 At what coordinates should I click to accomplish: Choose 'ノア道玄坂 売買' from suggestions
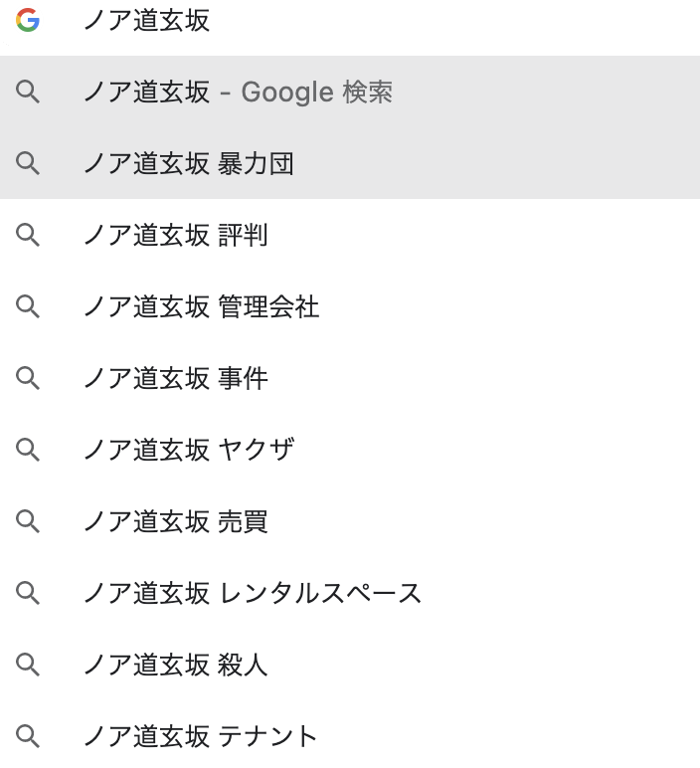(x=350, y=521)
